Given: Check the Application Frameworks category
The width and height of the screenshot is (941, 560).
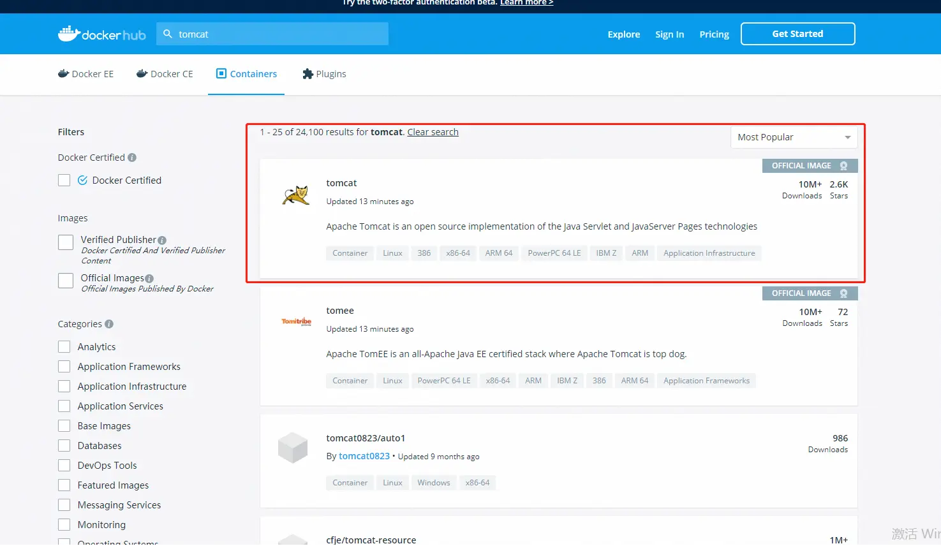Looking at the screenshot, I should [64, 367].
